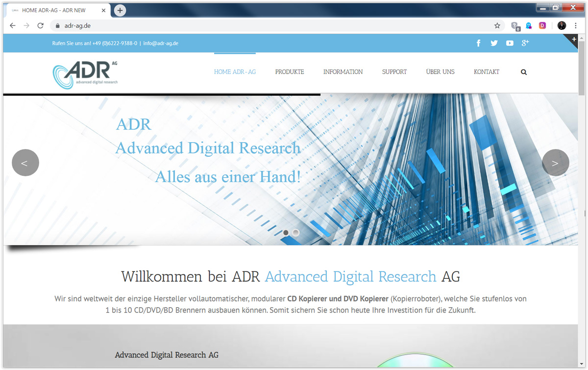Viewport: 588px width, 370px height.
Task: Click the Twitter bird icon
Action: pos(494,43)
